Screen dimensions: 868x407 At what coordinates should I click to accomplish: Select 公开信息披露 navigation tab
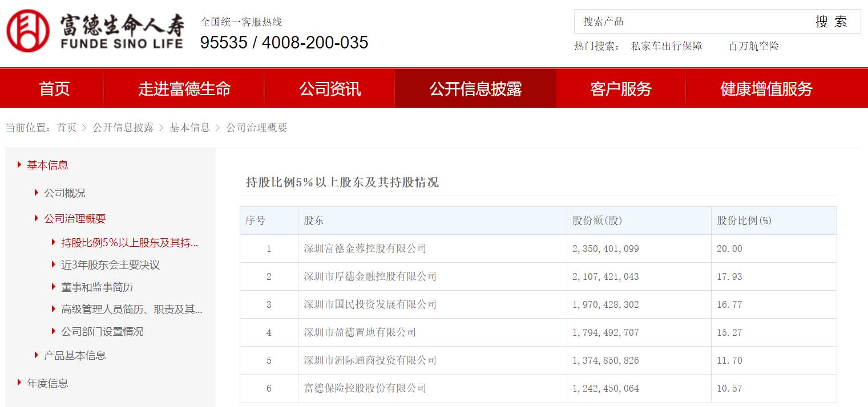coord(475,88)
